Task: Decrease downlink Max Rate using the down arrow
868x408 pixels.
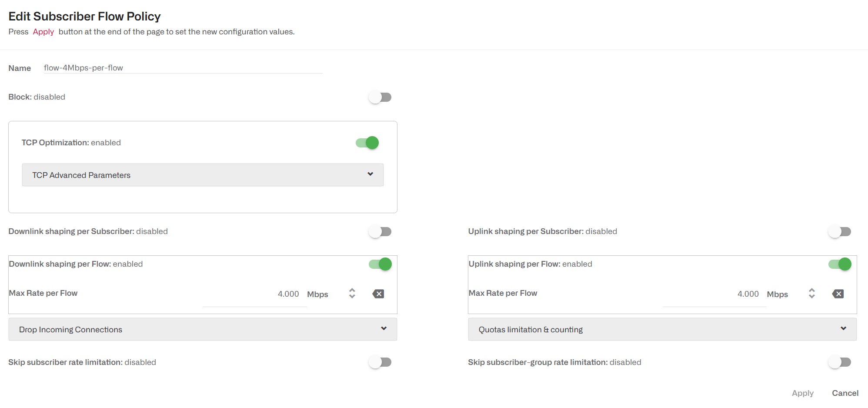Action: (x=351, y=297)
